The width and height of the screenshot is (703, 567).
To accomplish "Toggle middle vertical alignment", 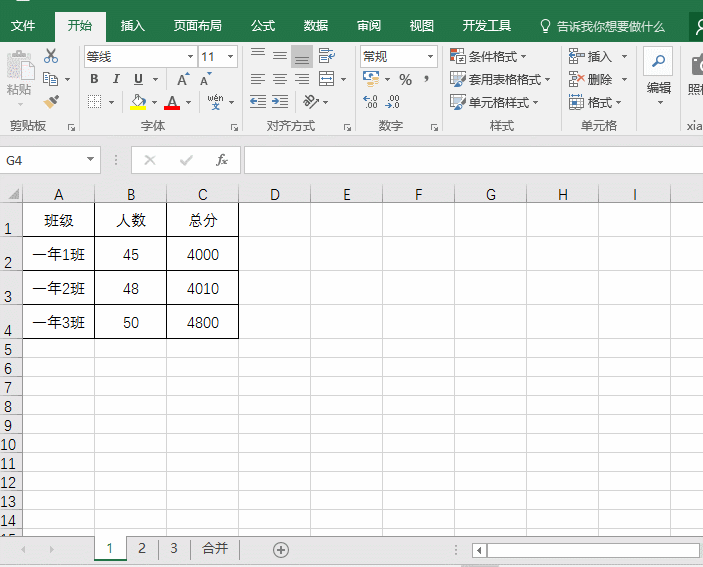I will [280, 56].
